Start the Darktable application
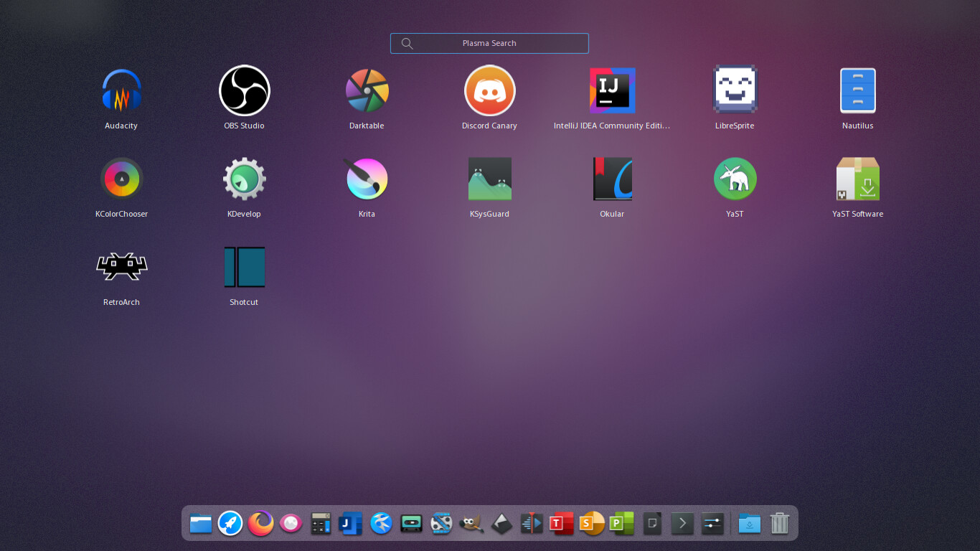Viewport: 980px width, 551px height. click(367, 91)
